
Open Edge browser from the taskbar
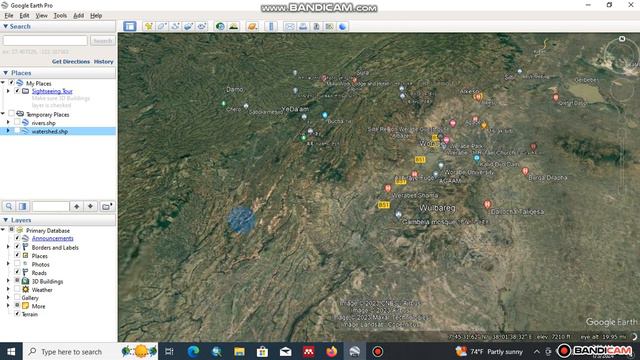pyautogui.click(x=193, y=351)
